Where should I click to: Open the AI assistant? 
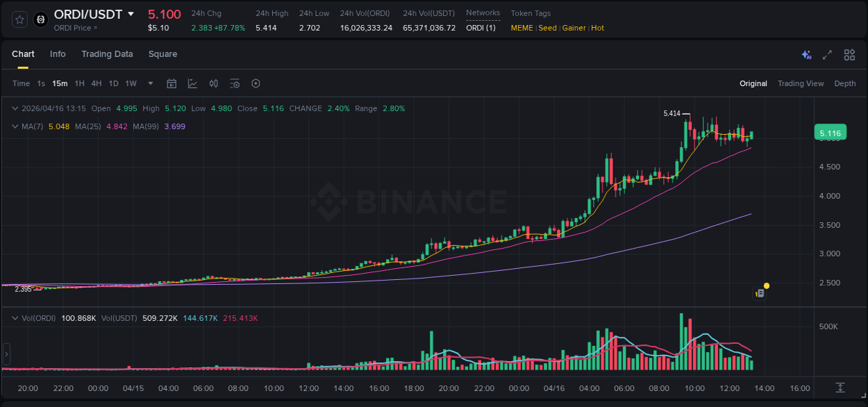(805, 54)
